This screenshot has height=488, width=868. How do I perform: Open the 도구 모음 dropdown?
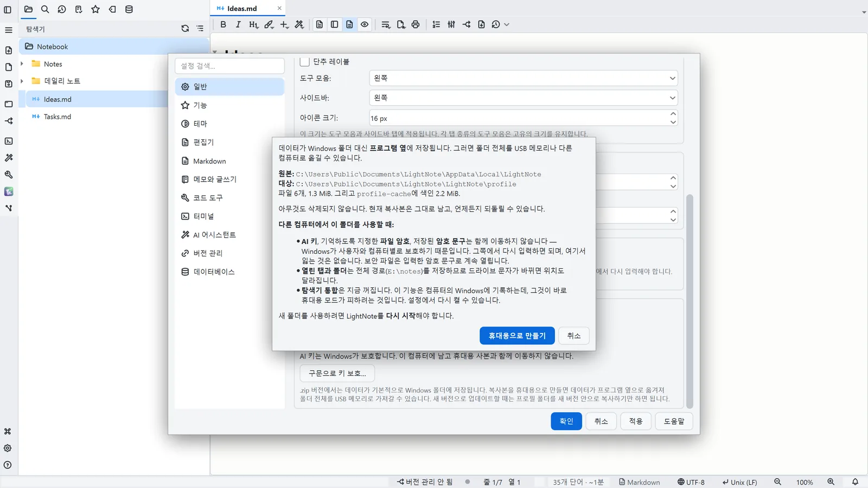coord(524,78)
